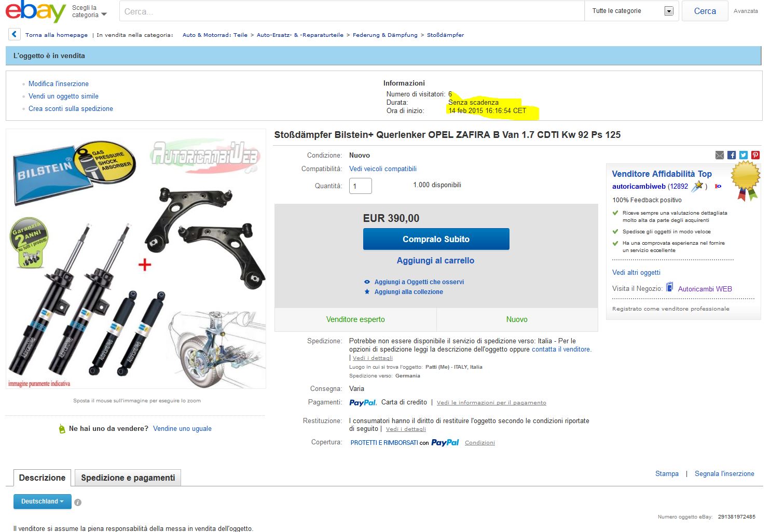Click the Cerca search text field

tap(352, 11)
